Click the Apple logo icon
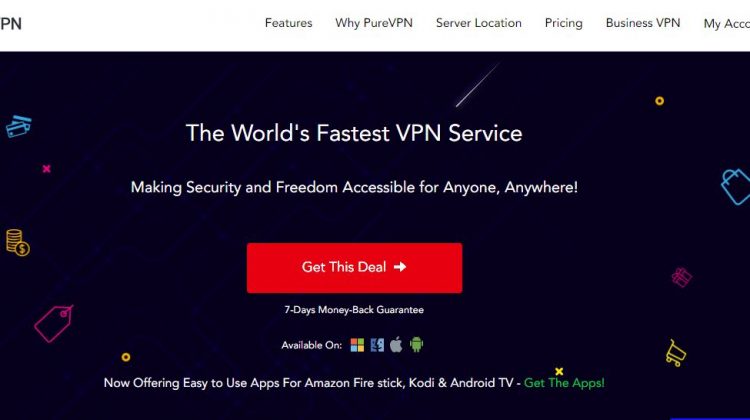750x420 pixels. tap(396, 344)
